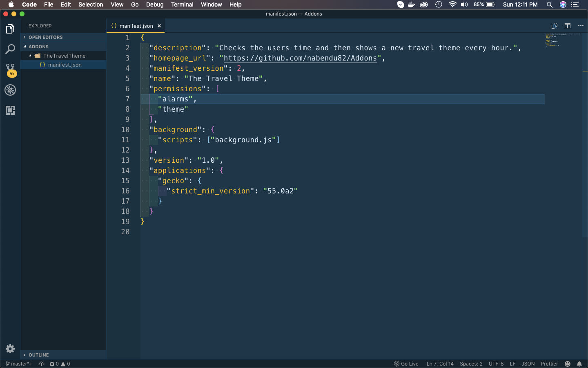The width and height of the screenshot is (588, 368).
Task: Open the Debug view in activity bar
Action: tap(10, 90)
